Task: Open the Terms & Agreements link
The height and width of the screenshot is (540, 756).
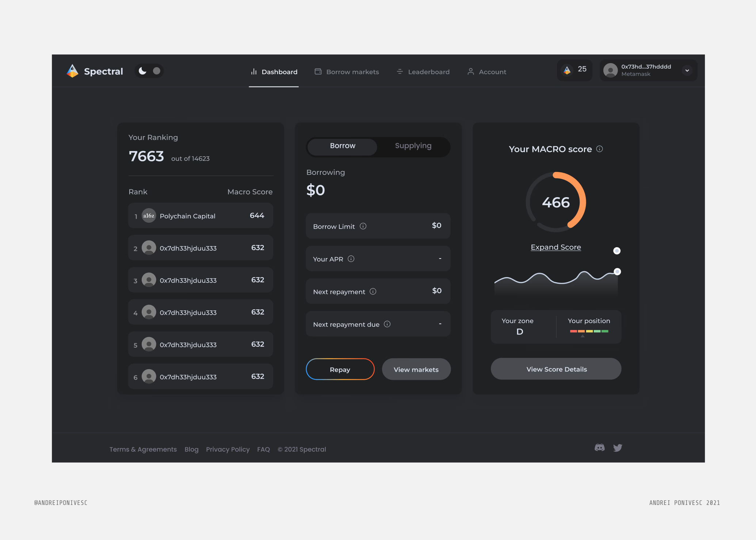Action: [x=143, y=449]
